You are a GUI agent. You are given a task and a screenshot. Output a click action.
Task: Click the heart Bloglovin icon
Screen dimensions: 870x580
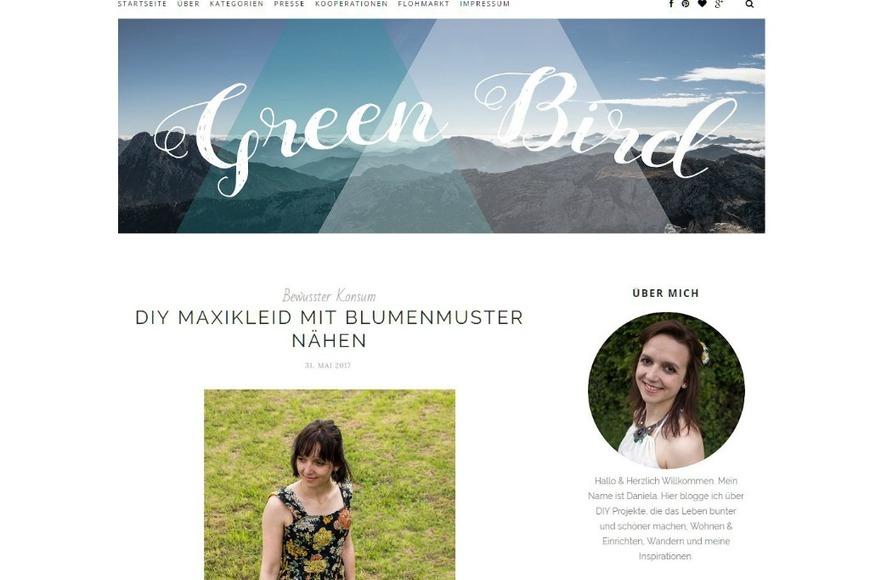point(702,3)
